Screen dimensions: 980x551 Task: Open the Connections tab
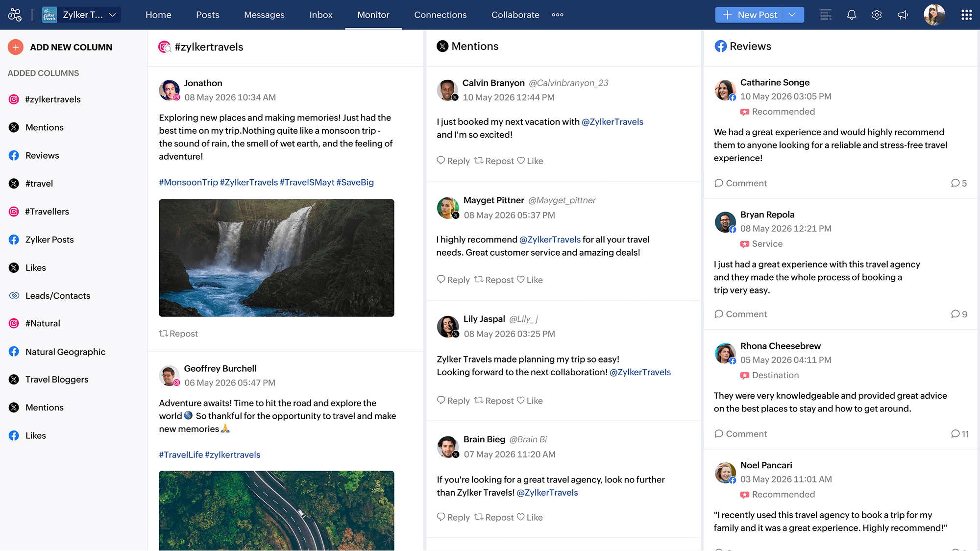tap(441, 15)
